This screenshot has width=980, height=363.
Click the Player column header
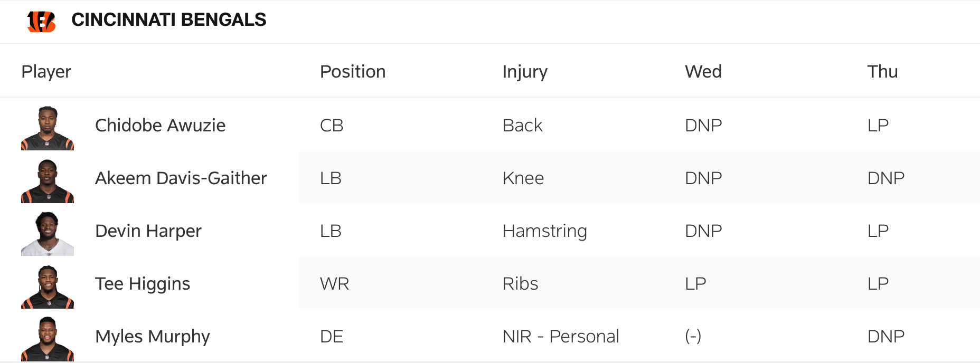coord(46,72)
